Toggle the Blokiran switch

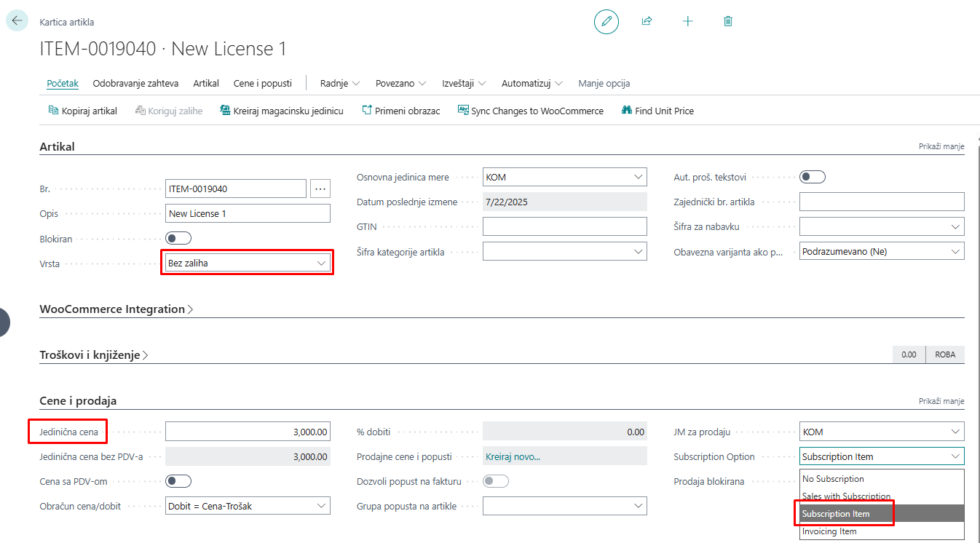178,238
